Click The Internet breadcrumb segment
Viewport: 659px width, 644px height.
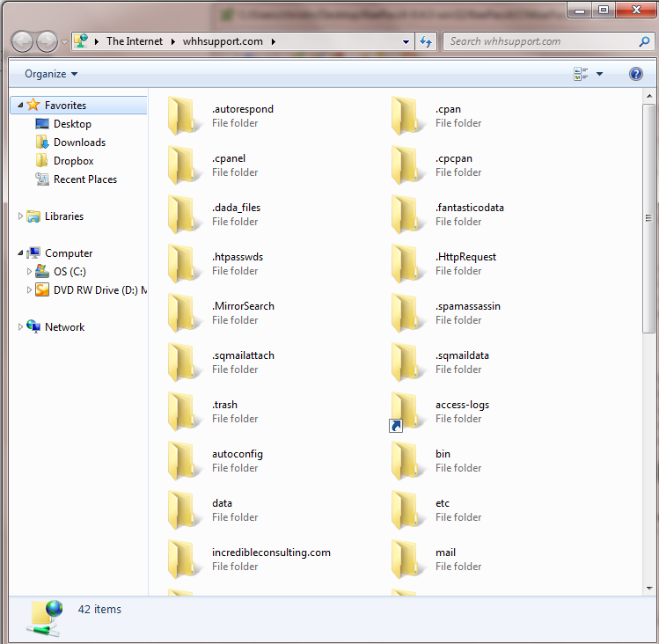134,41
